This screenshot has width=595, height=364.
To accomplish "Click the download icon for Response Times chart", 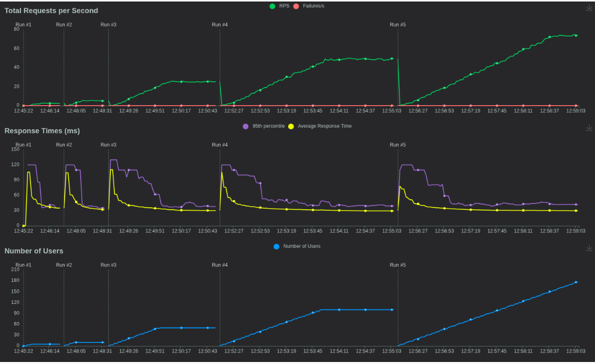I will coord(589,127).
